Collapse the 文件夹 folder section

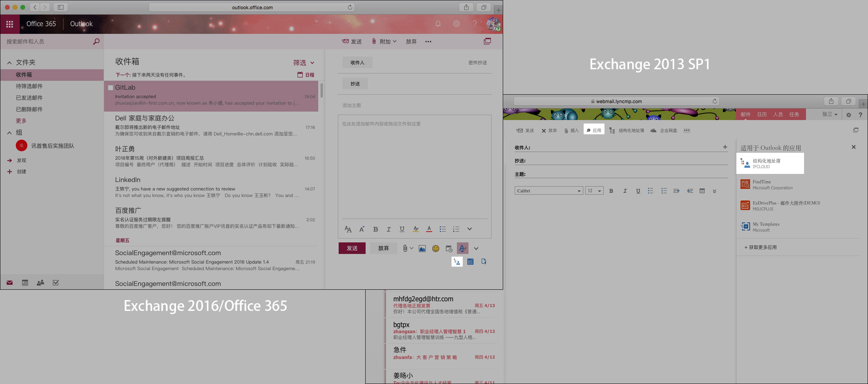10,62
